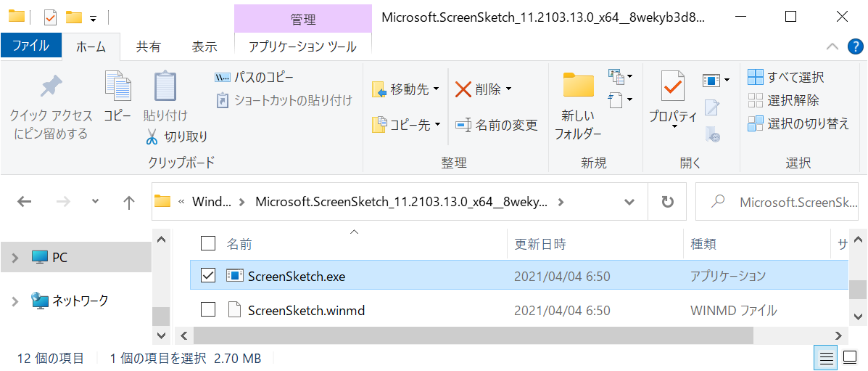Open the コピー先 (Copy to) menu
Screen dimensions: 868x371
[406, 126]
